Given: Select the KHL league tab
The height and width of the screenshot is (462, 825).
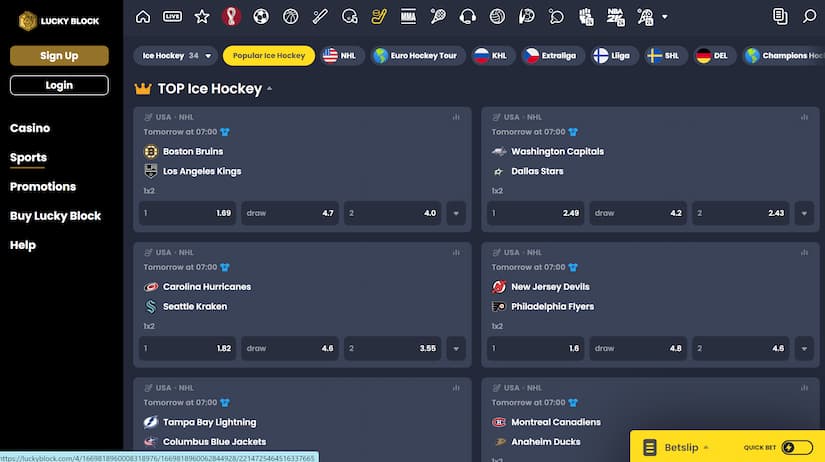Looking at the screenshot, I should tap(492, 55).
